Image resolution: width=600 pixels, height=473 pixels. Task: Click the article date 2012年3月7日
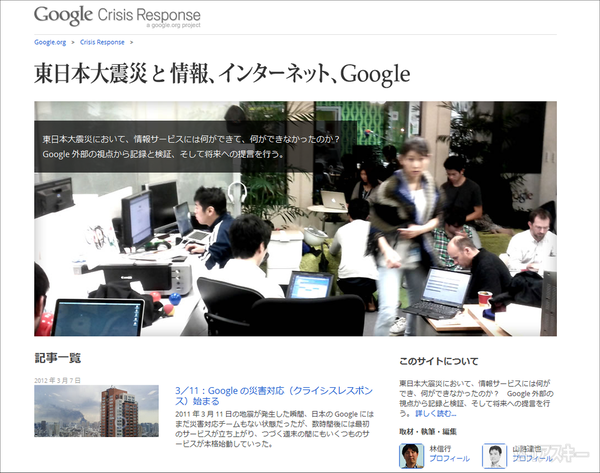click(57, 380)
